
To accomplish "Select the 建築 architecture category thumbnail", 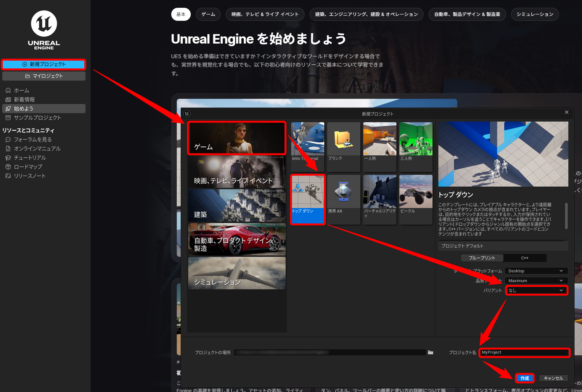I will point(237,206).
